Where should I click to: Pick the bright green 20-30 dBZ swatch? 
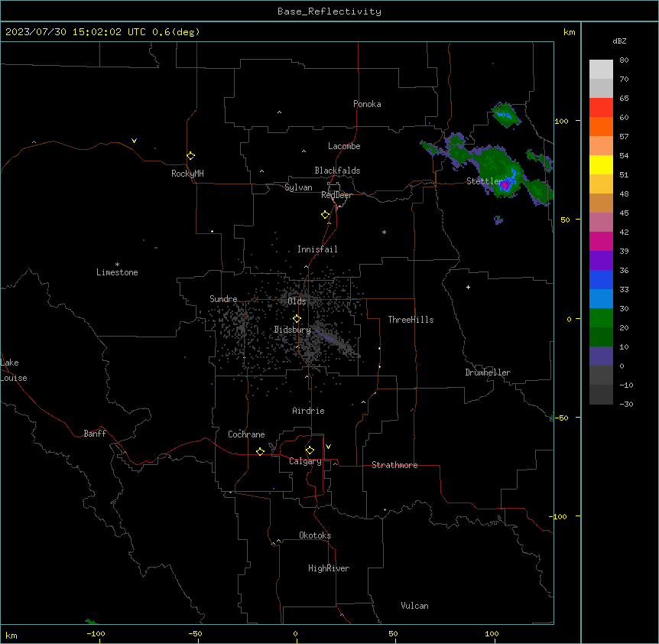coord(601,318)
